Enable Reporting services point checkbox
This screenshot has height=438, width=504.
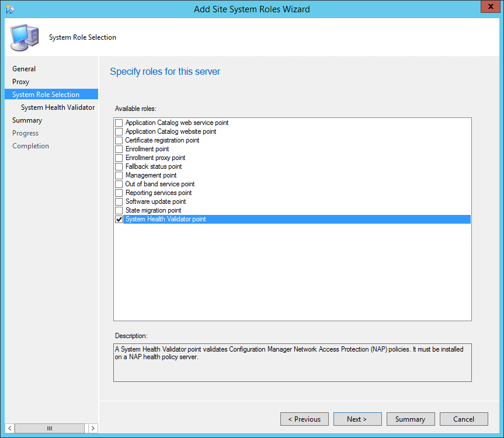[119, 193]
